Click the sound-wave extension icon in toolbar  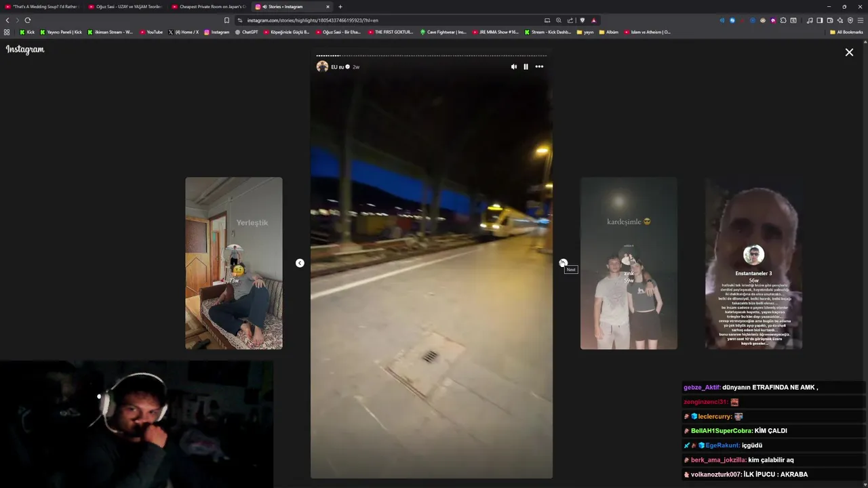point(722,20)
